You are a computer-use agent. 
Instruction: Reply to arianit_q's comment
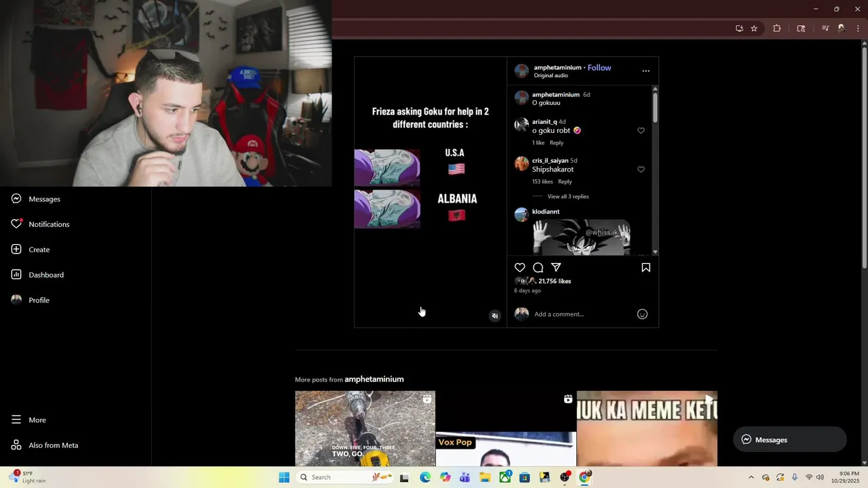(x=556, y=143)
